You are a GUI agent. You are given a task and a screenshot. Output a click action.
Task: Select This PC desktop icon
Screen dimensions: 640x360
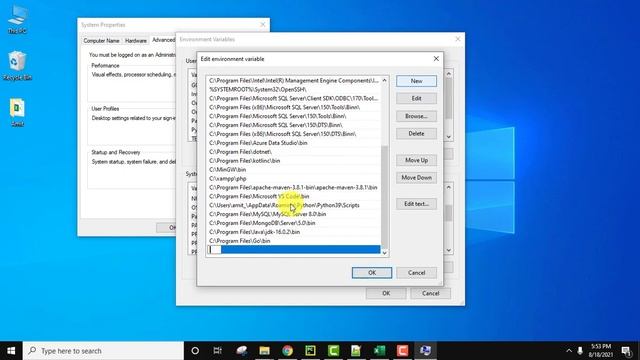click(x=17, y=20)
